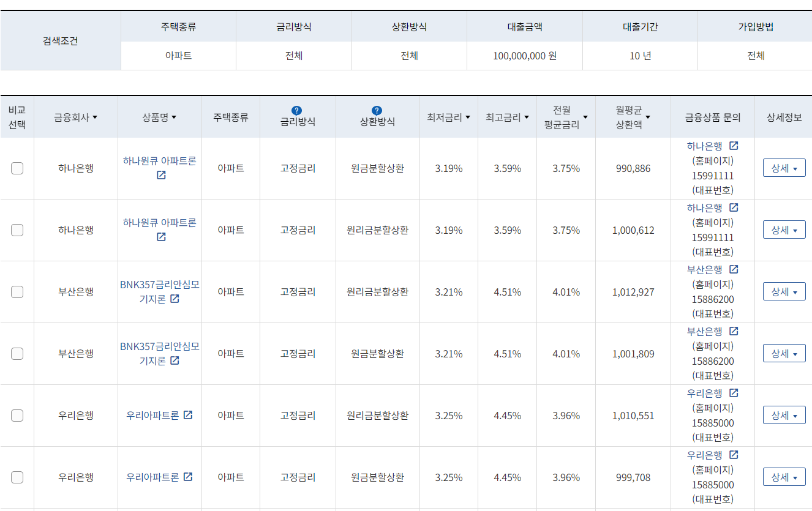Click 우리은행 homepage link in 999,708 row
Viewport: 812px width, 511px height.
point(705,455)
